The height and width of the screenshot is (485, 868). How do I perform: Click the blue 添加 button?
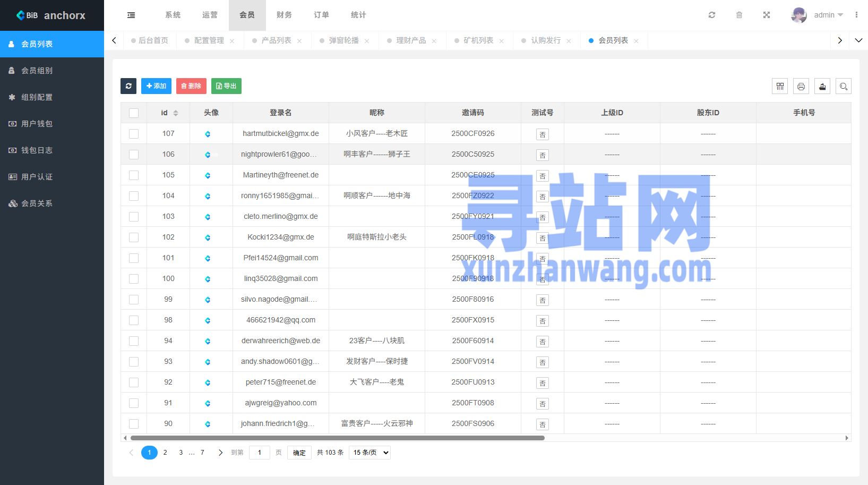[156, 86]
